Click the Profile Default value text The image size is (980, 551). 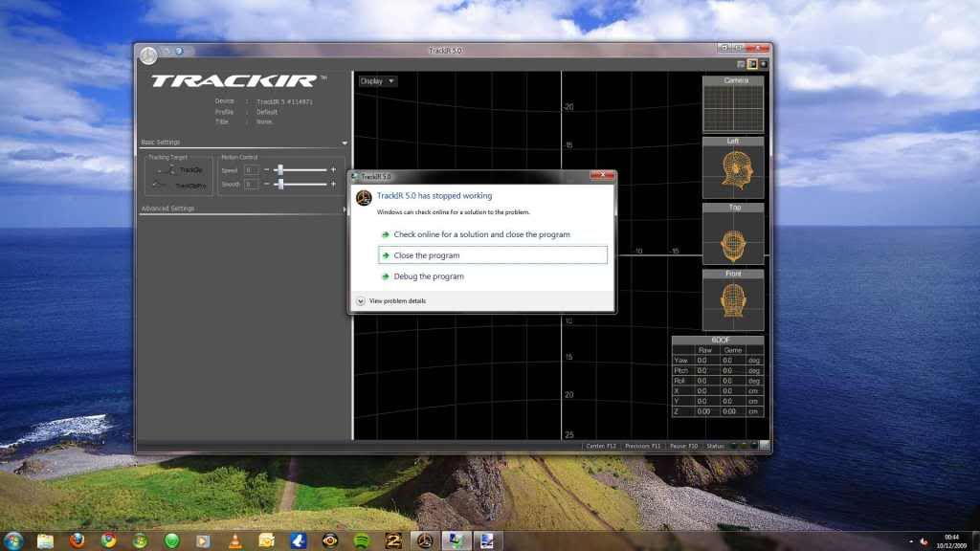tap(267, 113)
